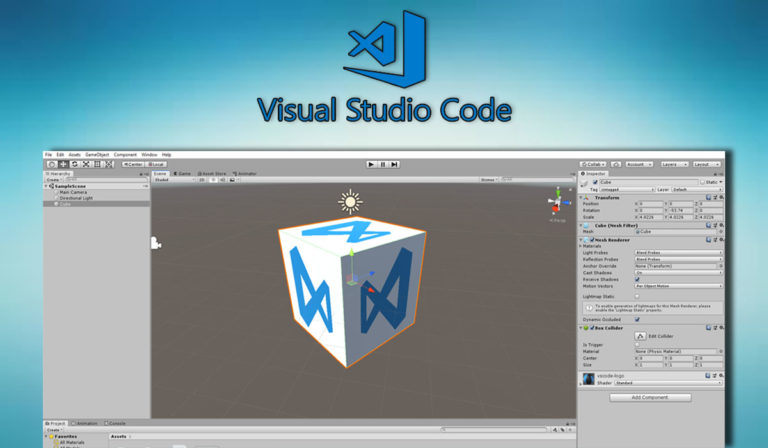768x448 pixels.
Task: Toggle scene lighting button
Action: (213, 180)
